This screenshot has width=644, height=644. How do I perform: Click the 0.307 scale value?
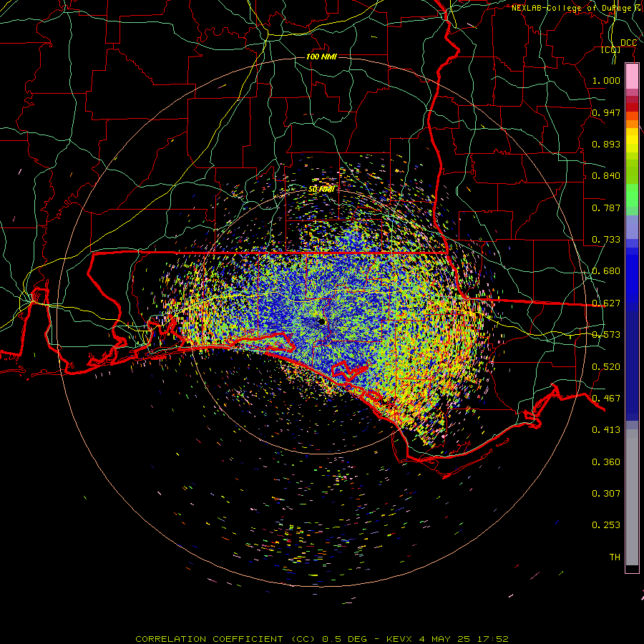[606, 494]
